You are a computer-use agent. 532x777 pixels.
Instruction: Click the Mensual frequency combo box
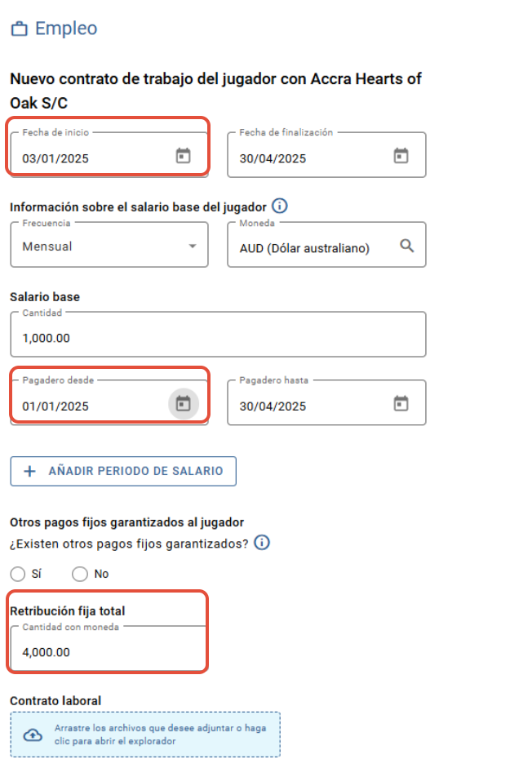(109, 245)
